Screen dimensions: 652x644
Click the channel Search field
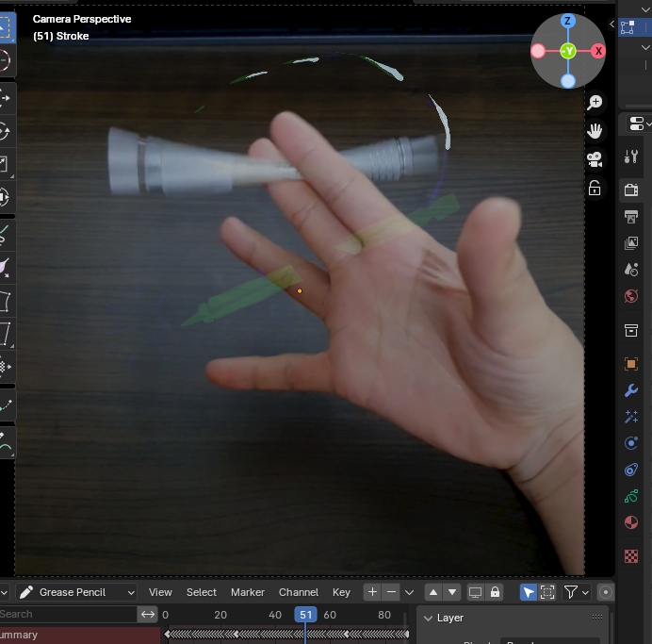[68, 614]
